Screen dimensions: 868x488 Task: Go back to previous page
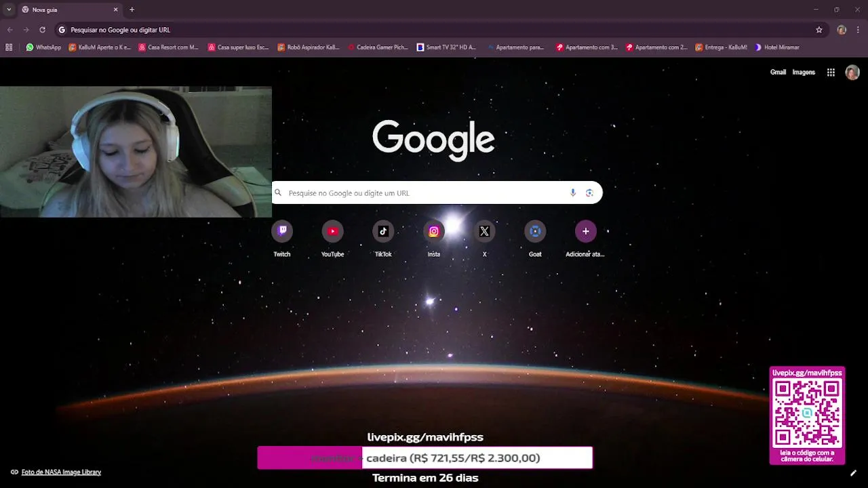pyautogui.click(x=9, y=30)
